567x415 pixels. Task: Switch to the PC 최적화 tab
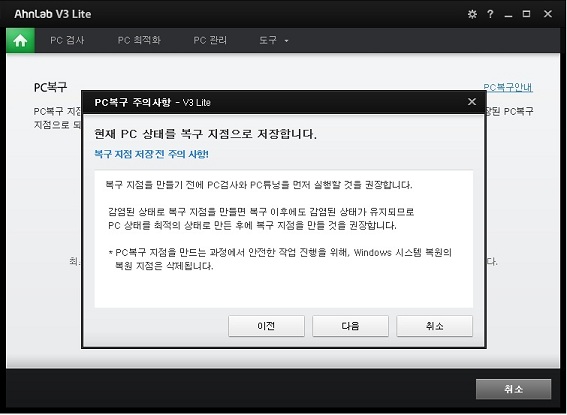[x=139, y=40]
